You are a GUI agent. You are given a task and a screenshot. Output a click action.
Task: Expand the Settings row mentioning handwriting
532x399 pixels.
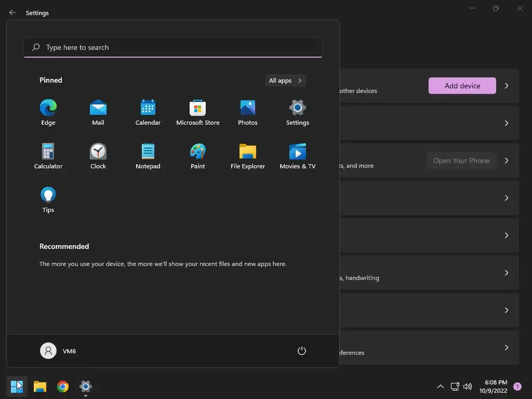point(506,273)
